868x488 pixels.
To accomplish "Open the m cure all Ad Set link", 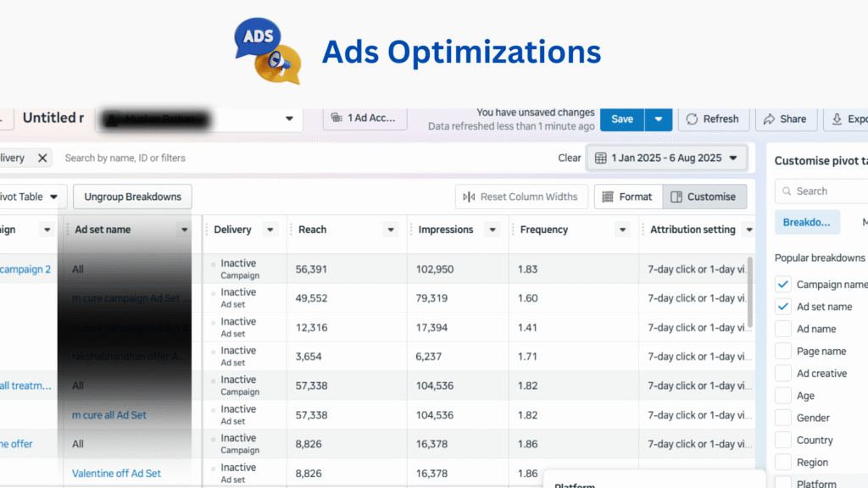I will [x=108, y=415].
